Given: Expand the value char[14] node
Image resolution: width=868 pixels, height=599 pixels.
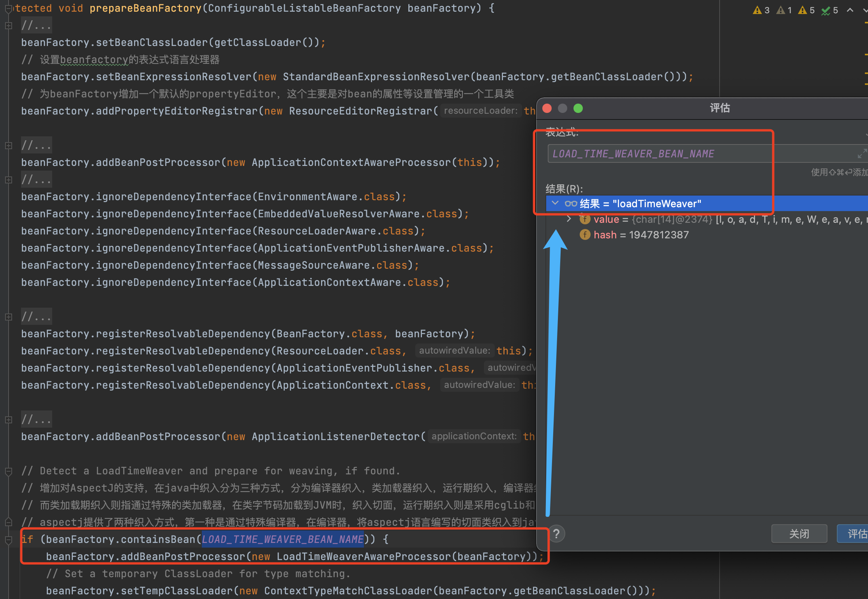Looking at the screenshot, I should (569, 219).
